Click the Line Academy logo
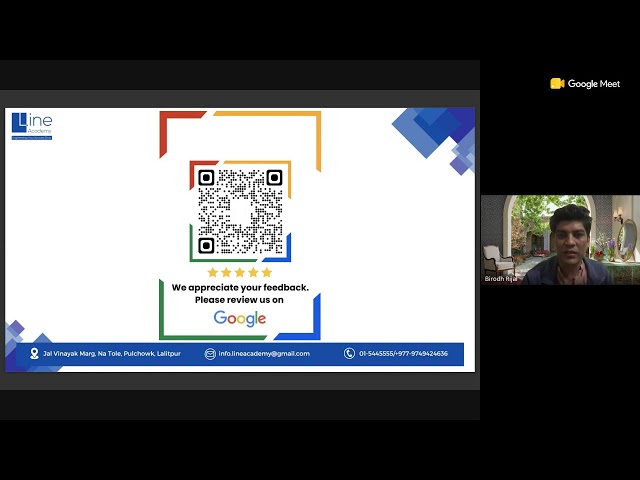This screenshot has width=640, height=480. click(32, 126)
